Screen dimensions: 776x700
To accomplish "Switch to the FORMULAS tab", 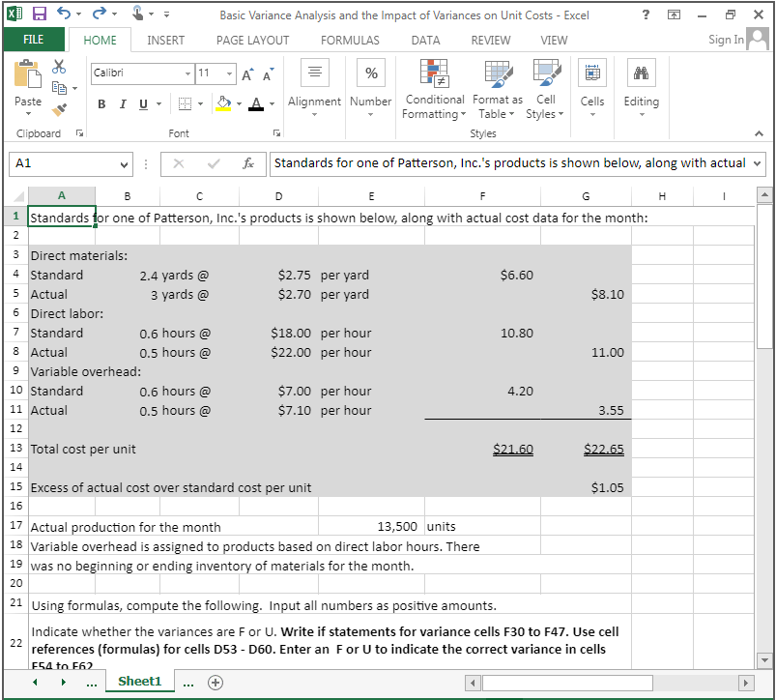I will click(x=350, y=40).
